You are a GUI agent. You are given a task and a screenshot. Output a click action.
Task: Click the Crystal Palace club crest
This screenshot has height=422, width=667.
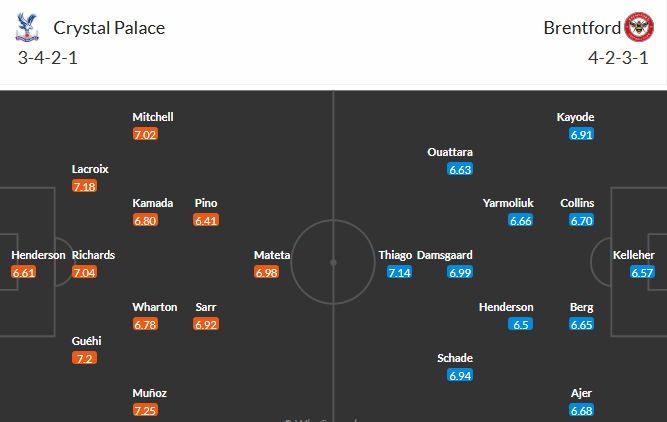point(27,27)
